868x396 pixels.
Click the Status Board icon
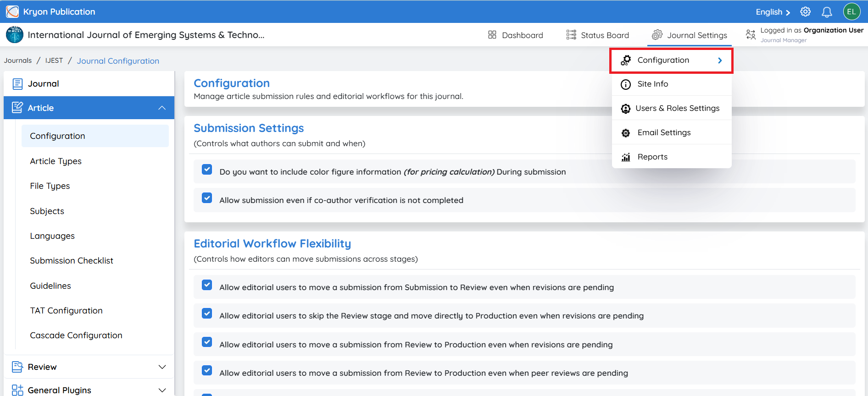pos(571,35)
